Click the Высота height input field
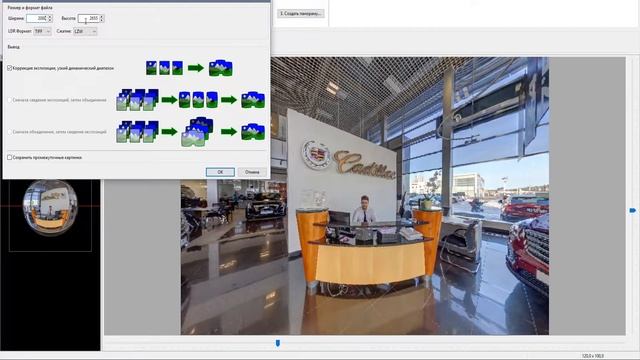Screen dimensions: 640x360 [89, 18]
